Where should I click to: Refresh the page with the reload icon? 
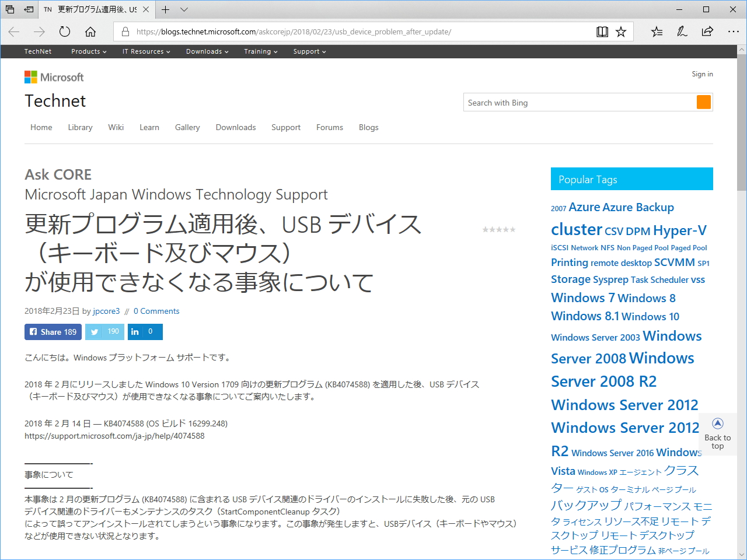[65, 32]
